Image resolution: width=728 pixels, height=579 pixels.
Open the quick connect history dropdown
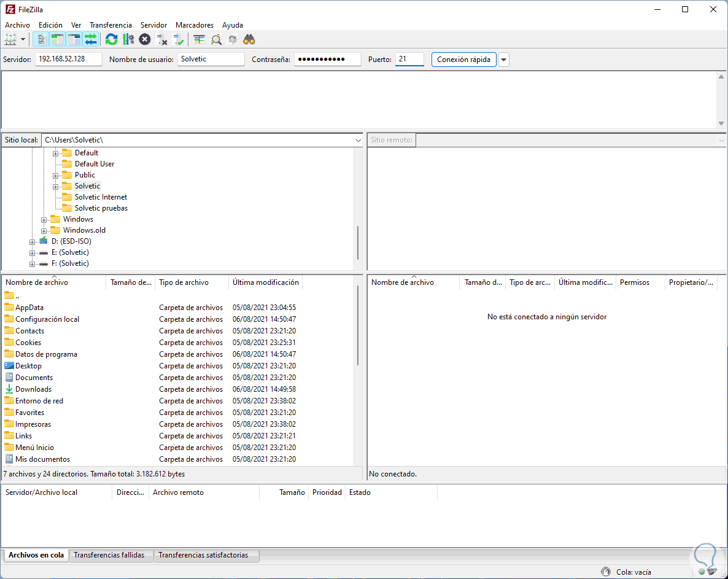pos(504,60)
